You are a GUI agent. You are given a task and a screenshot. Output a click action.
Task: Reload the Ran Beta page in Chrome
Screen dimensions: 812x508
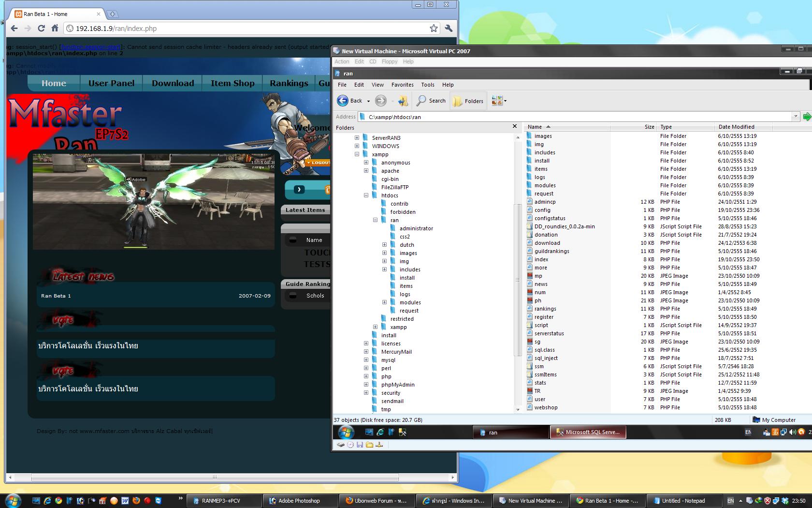pyautogui.click(x=42, y=29)
